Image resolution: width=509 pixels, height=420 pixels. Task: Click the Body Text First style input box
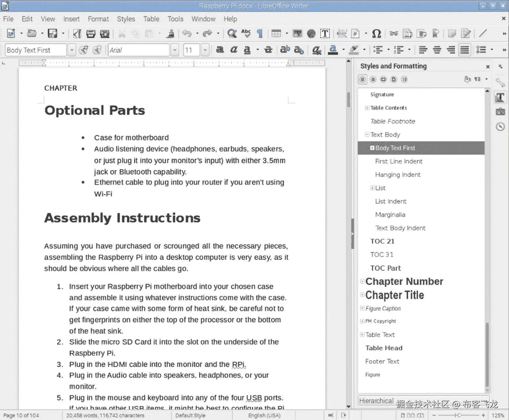36,50
